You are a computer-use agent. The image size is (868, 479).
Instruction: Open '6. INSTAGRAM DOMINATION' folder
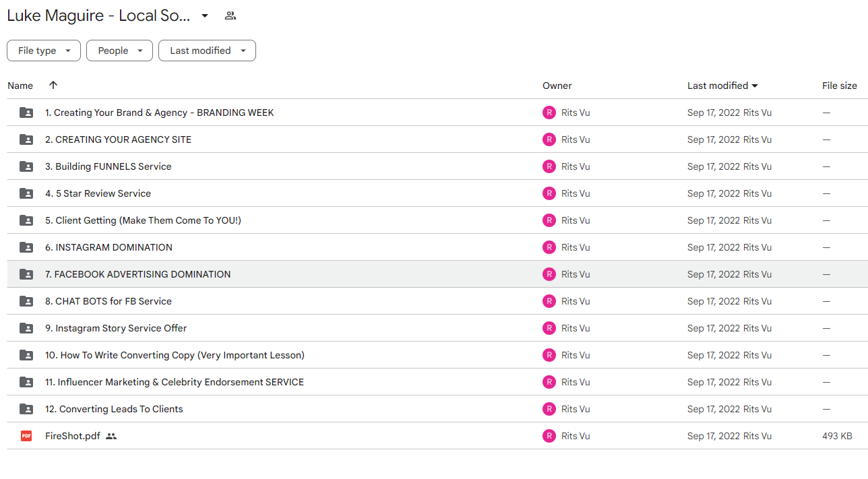[x=108, y=247]
